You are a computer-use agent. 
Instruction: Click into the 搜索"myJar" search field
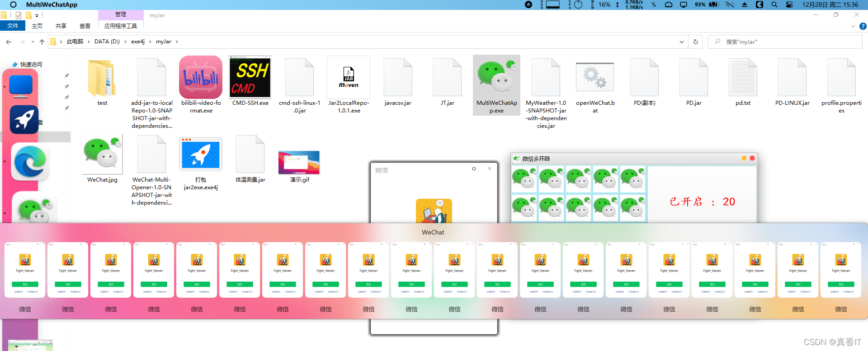pos(785,42)
